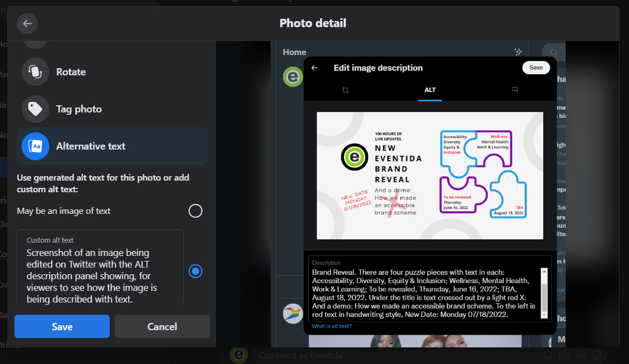The height and width of the screenshot is (364, 629).
Task: Click the Photo detail title
Action: 313,23
